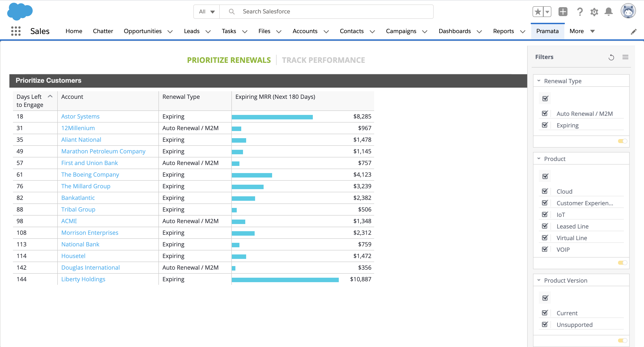Open setup using the gear icon
Viewport: 644px width, 347px height.
pos(594,11)
